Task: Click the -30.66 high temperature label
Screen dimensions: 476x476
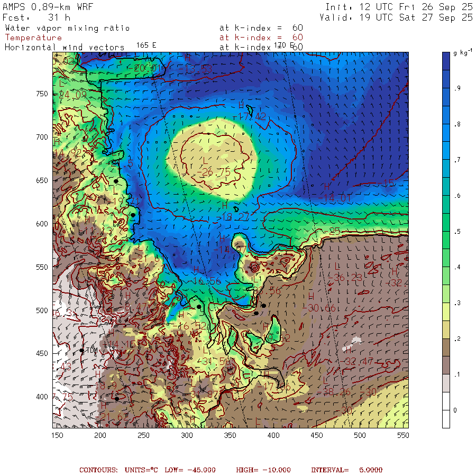Action: click(323, 308)
